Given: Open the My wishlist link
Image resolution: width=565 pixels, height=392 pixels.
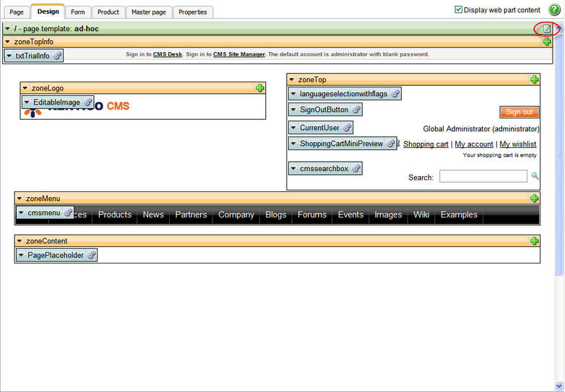Looking at the screenshot, I should 518,144.
